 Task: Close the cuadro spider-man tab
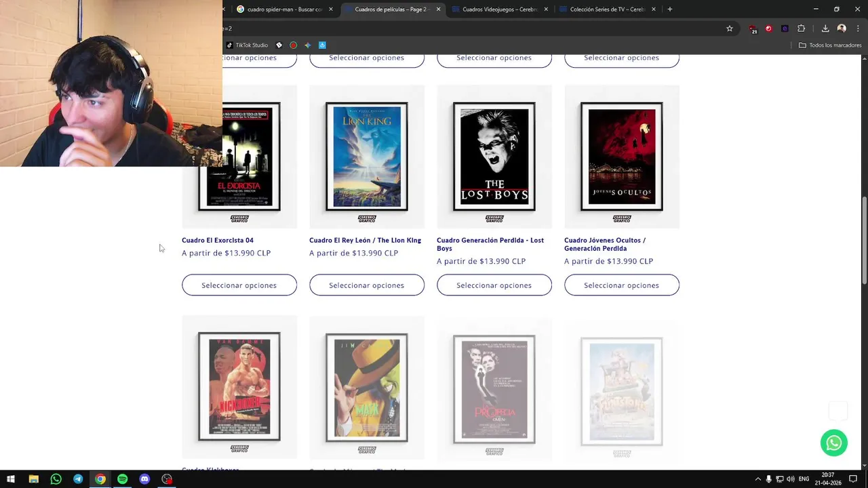click(x=331, y=9)
